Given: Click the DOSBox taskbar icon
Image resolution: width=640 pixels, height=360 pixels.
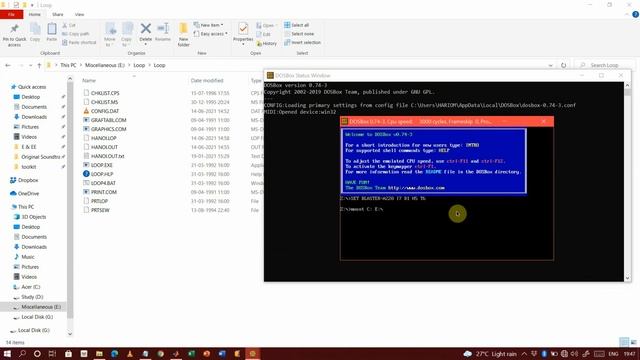Looking at the screenshot, I should [252, 354].
